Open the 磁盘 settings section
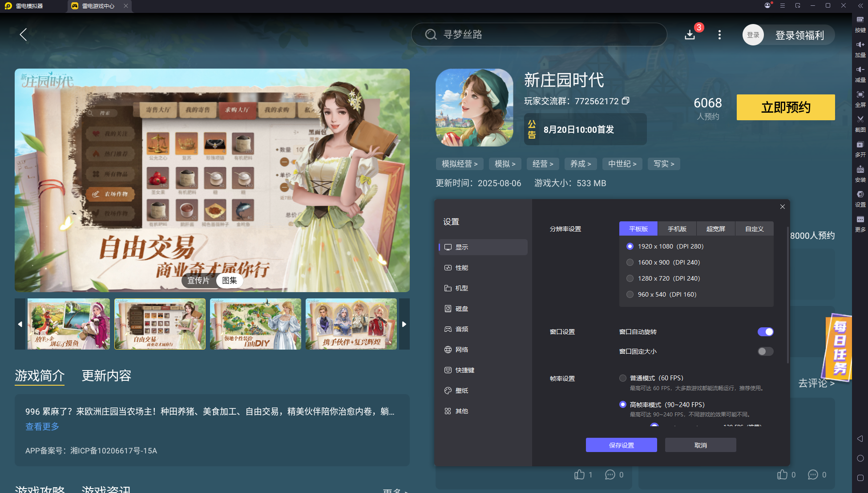 click(483, 309)
